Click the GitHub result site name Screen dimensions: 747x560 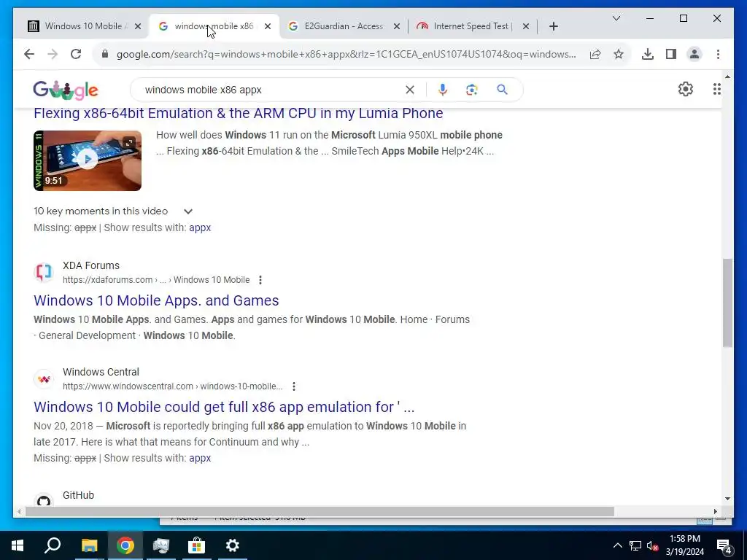(x=79, y=495)
